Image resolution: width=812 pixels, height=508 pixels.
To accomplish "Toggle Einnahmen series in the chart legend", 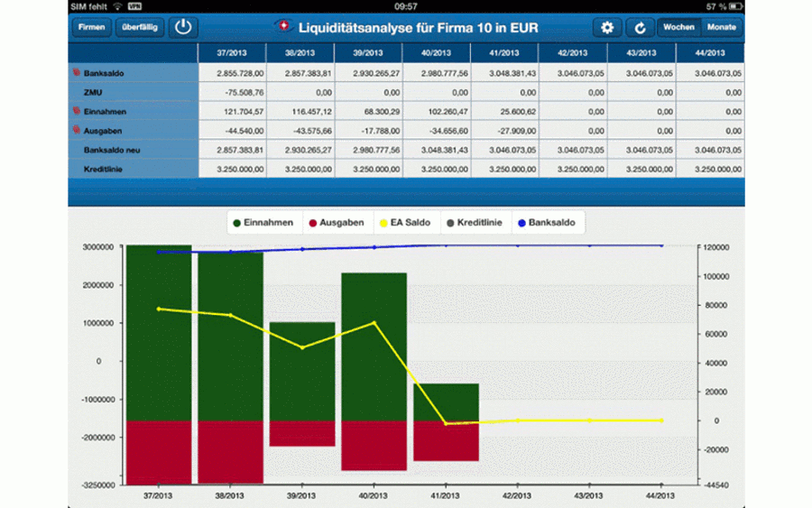I will (263, 223).
